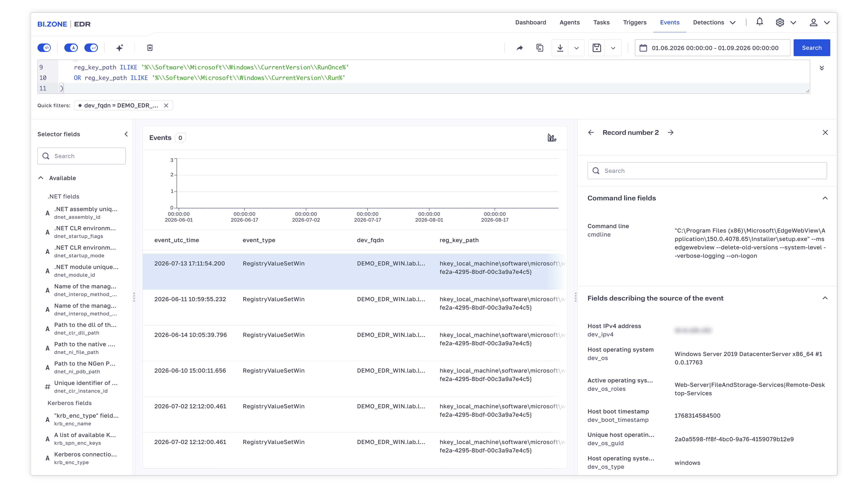This screenshot has height=488, width=868.
Task: Close the Record number 2 panel
Action: pyautogui.click(x=825, y=132)
